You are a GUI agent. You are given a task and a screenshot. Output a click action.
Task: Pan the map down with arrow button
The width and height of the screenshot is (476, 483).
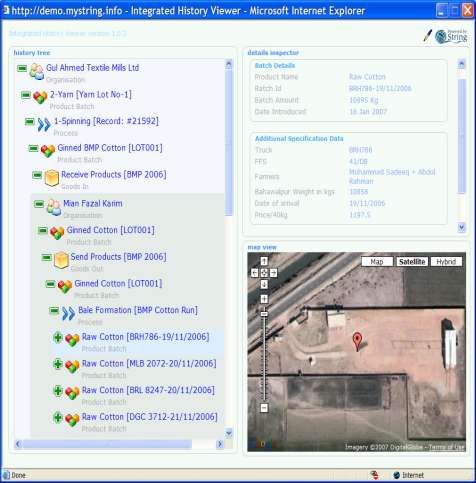click(264, 284)
